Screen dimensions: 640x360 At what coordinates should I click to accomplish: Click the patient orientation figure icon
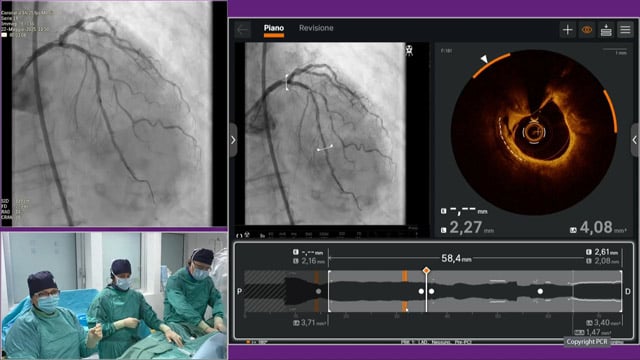point(409,50)
